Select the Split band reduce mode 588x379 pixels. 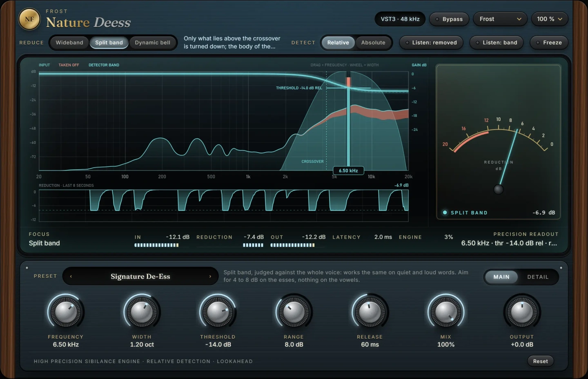point(109,43)
